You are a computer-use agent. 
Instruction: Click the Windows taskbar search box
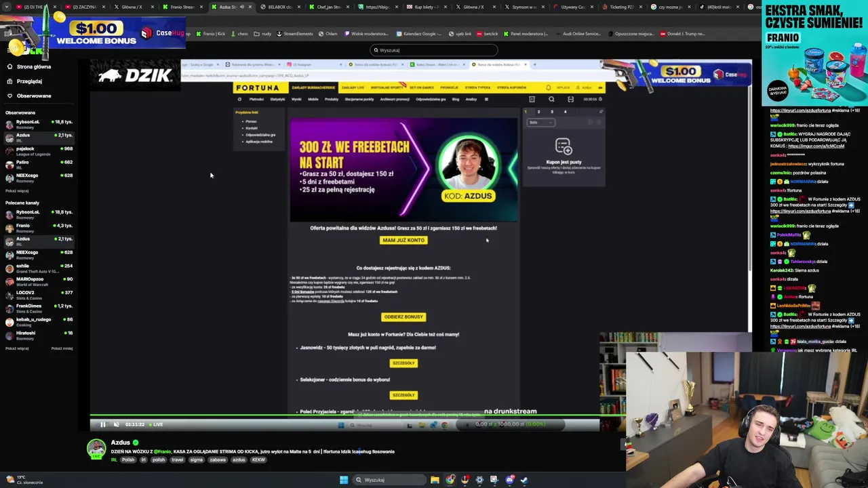tap(389, 480)
